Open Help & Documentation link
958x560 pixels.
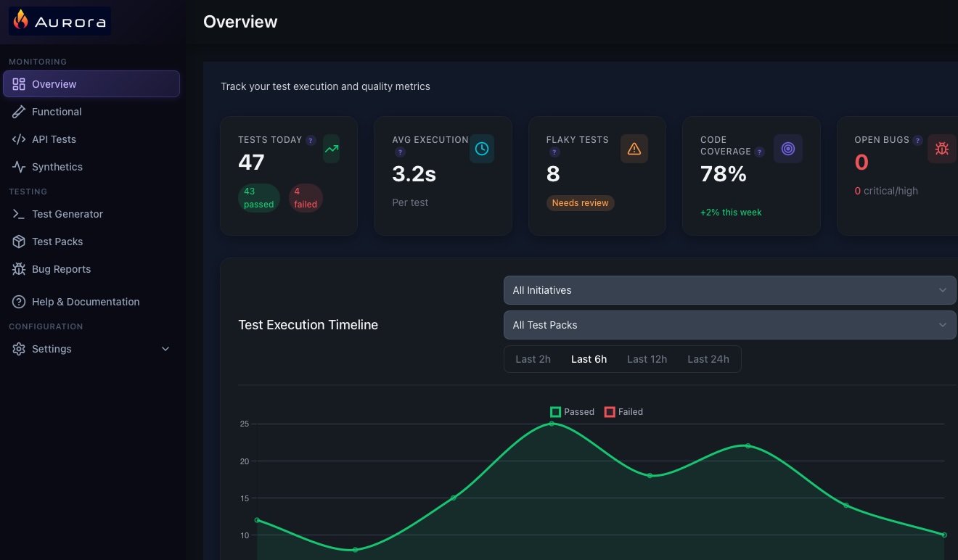click(91, 302)
